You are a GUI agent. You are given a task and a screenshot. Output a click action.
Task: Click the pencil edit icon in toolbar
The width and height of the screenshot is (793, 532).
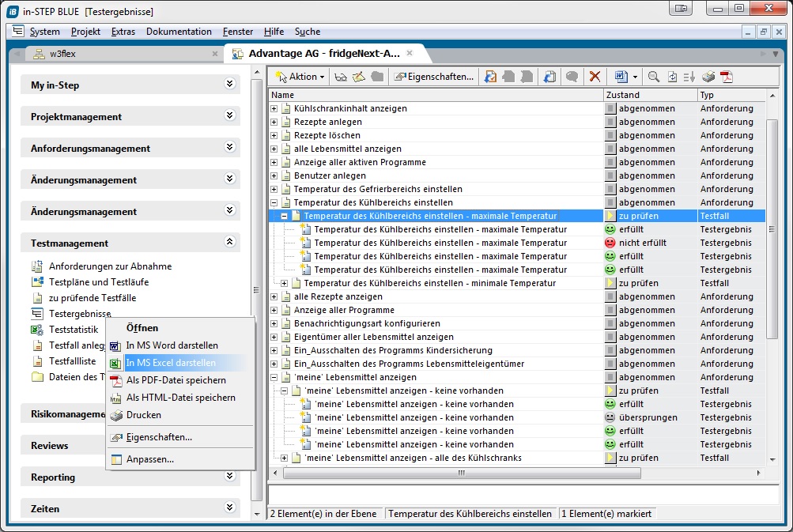358,77
